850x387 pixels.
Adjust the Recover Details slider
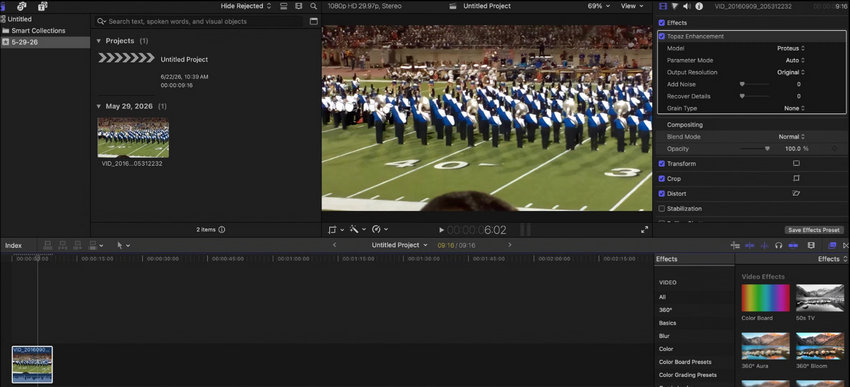(742, 96)
